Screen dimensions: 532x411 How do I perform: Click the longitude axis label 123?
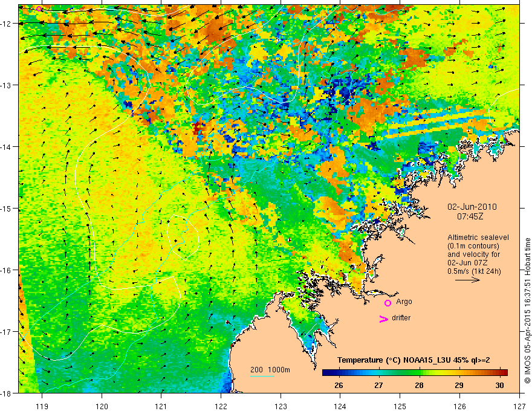coord(281,406)
